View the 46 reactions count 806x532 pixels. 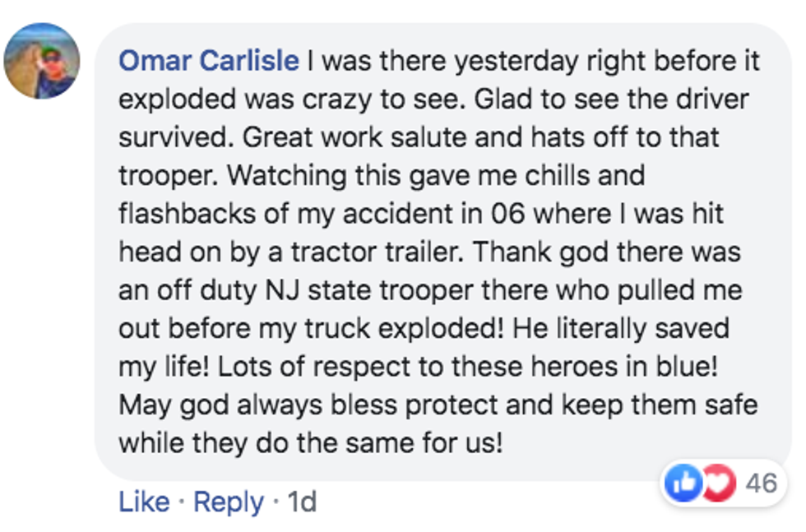click(761, 483)
